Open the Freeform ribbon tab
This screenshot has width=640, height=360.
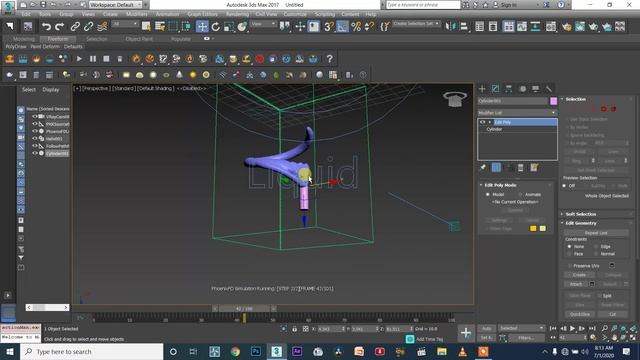[58, 39]
